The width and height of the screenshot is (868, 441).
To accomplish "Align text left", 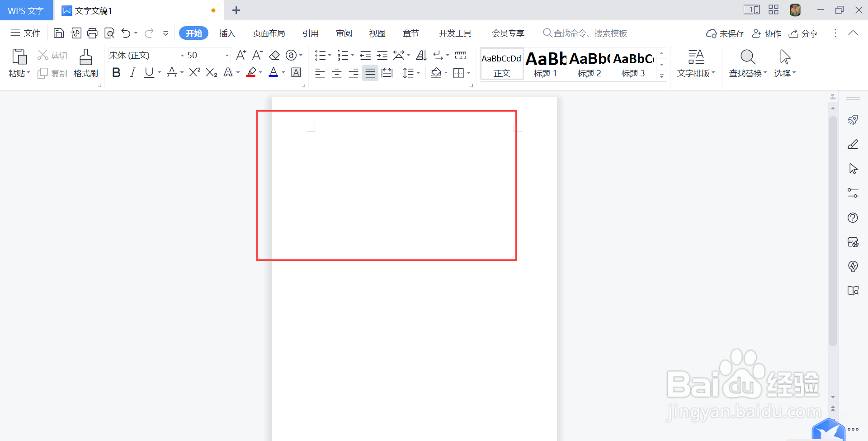I will point(320,73).
